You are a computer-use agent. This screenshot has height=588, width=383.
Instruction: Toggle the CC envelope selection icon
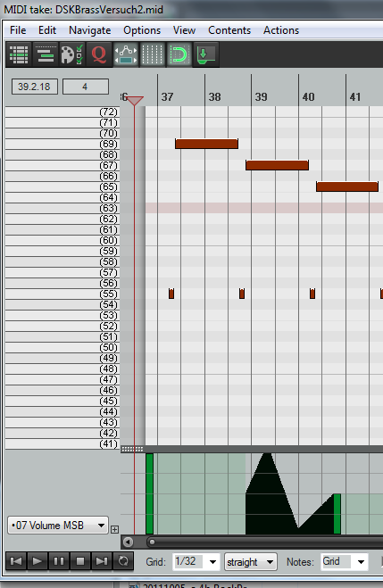pos(126,54)
